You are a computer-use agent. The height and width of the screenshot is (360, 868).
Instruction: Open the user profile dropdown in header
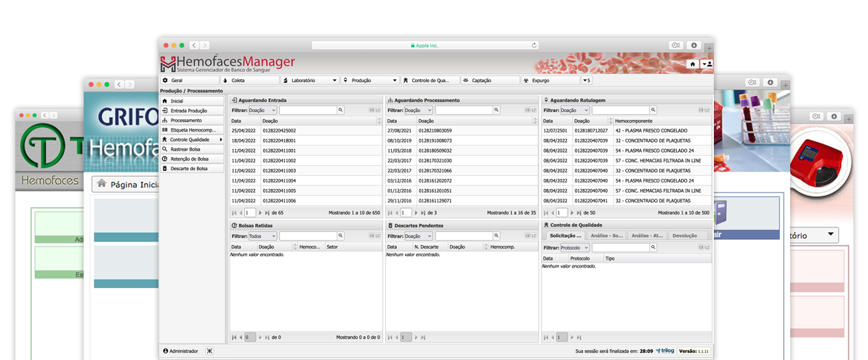click(707, 64)
